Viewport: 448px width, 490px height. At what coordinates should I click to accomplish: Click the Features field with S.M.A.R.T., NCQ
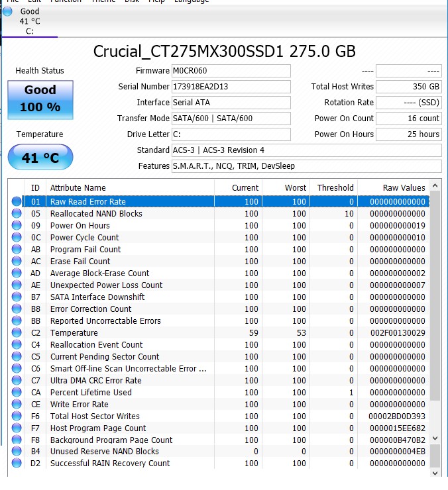(x=307, y=166)
